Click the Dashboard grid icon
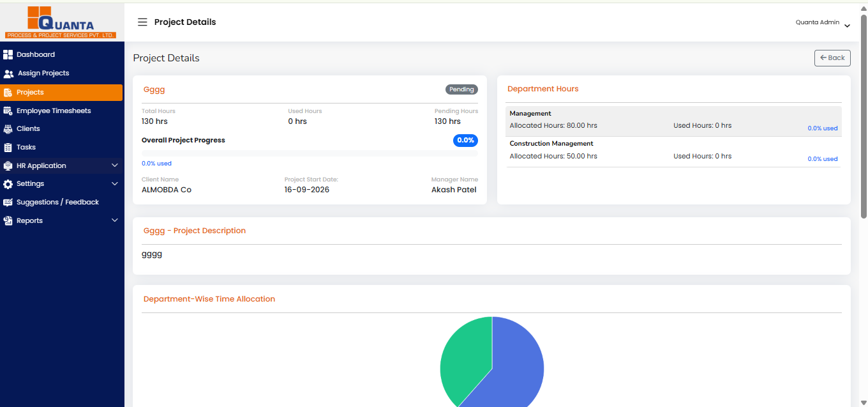 coord(8,54)
